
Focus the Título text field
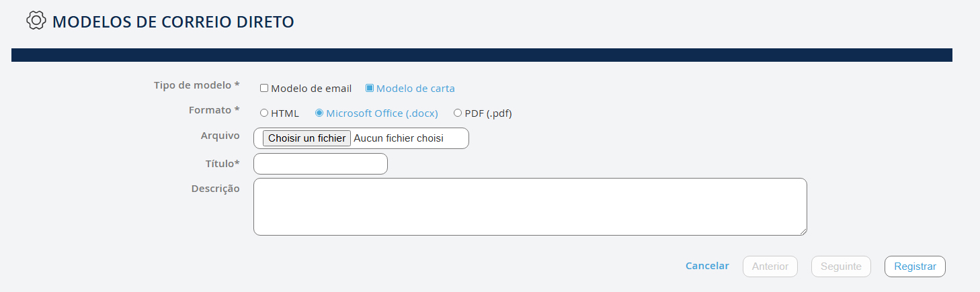click(x=321, y=164)
